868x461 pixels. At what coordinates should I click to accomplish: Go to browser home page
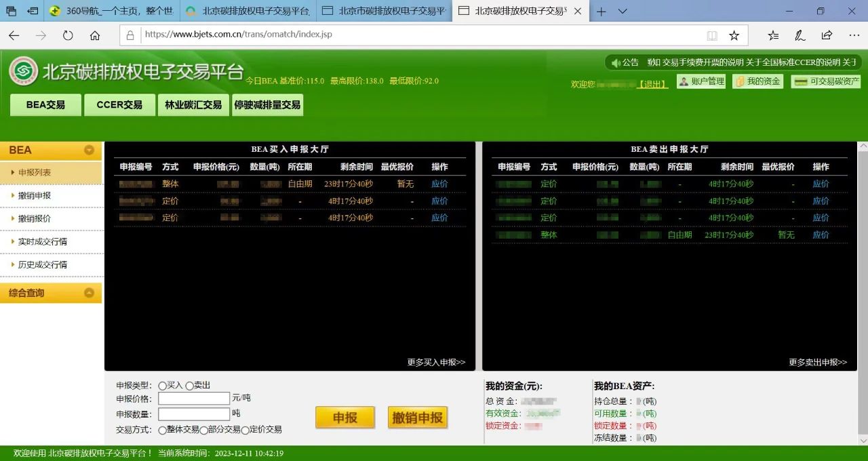(95, 35)
